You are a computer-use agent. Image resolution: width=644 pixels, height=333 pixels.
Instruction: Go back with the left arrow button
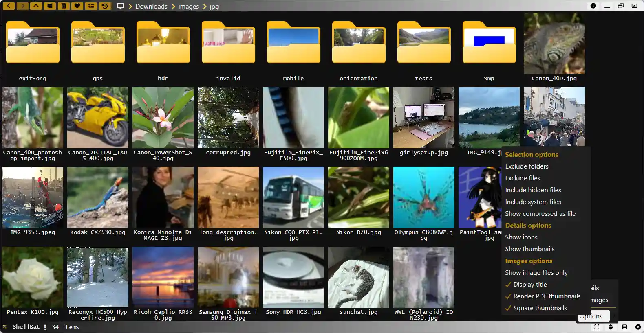coord(9,6)
